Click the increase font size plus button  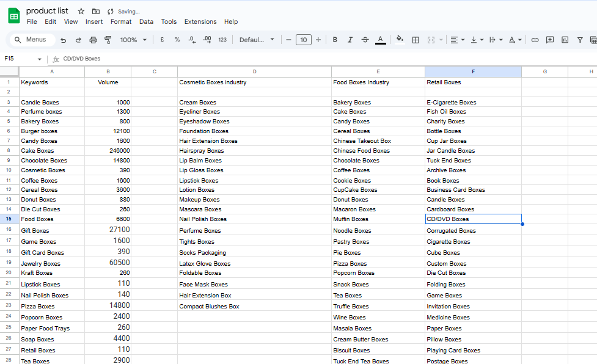pyautogui.click(x=318, y=40)
